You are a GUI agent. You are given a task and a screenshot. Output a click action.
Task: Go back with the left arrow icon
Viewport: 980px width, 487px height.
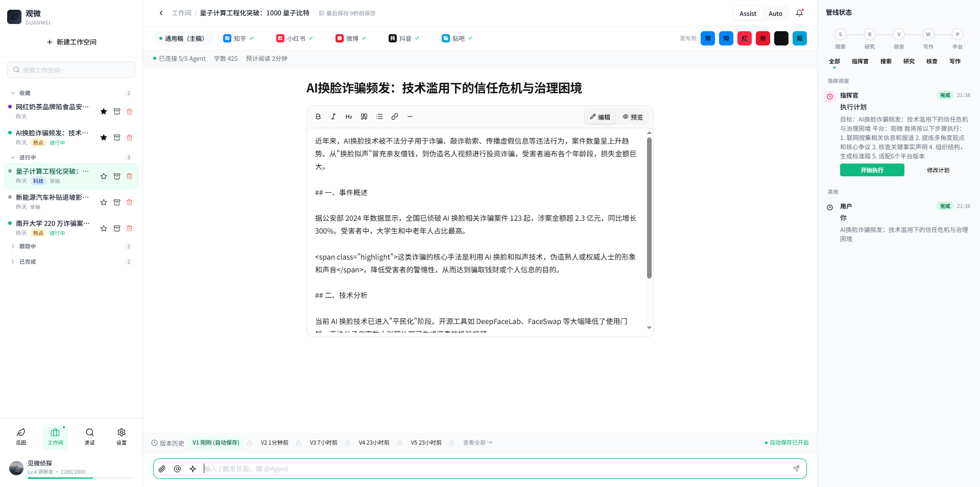(161, 13)
